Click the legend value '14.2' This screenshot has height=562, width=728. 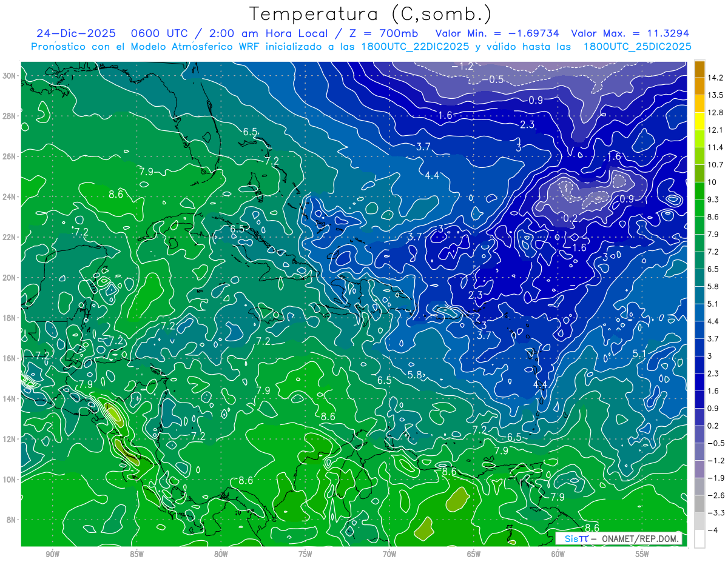716,78
